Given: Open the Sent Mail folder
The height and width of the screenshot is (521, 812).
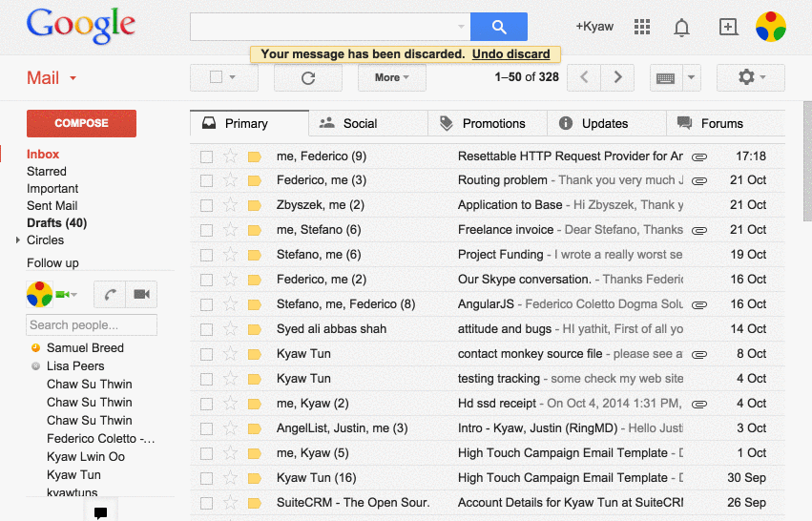Looking at the screenshot, I should click(52, 205).
